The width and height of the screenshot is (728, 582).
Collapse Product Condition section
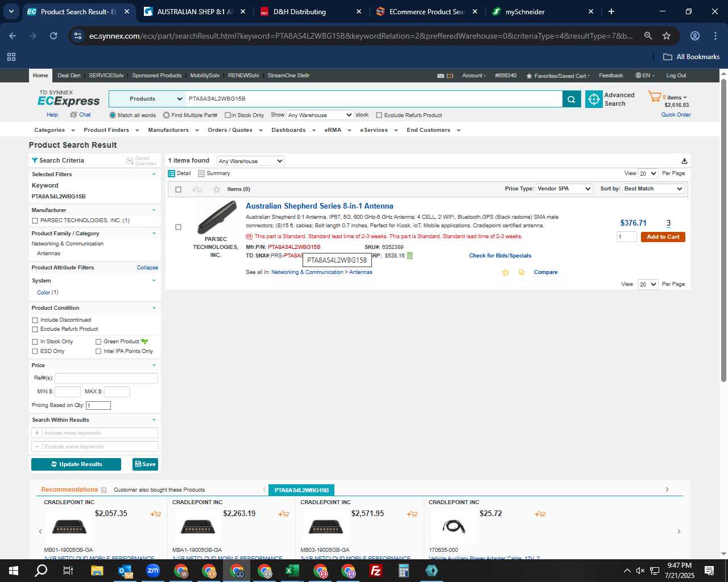(154, 308)
